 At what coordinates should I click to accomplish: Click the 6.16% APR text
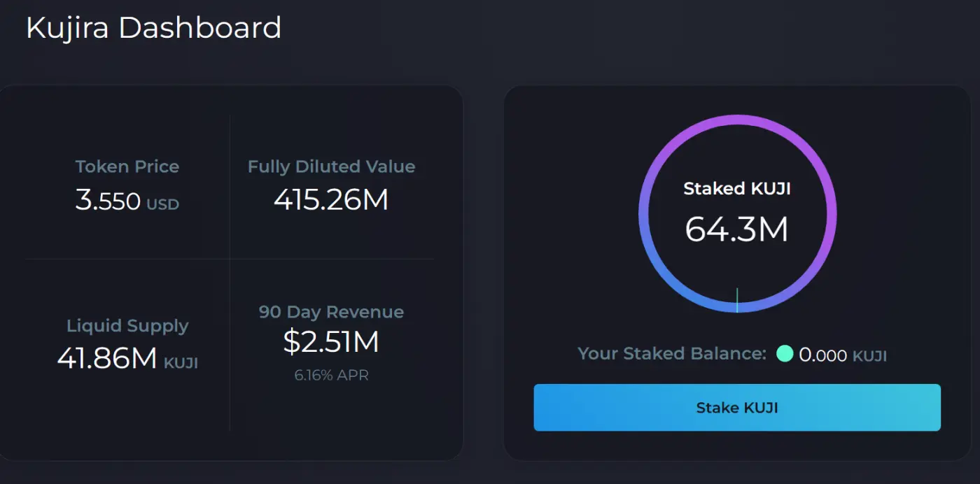click(331, 376)
